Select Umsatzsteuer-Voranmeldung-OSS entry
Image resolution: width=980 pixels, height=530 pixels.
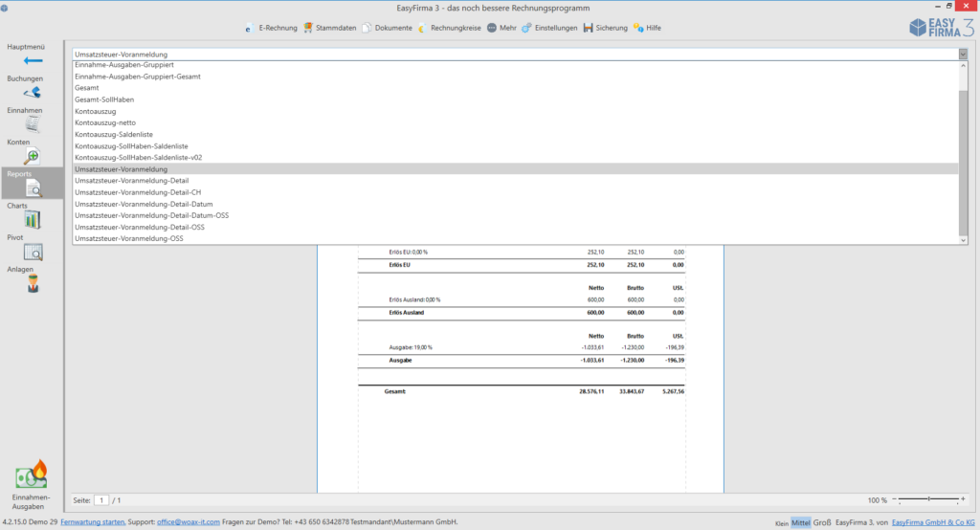click(515, 239)
